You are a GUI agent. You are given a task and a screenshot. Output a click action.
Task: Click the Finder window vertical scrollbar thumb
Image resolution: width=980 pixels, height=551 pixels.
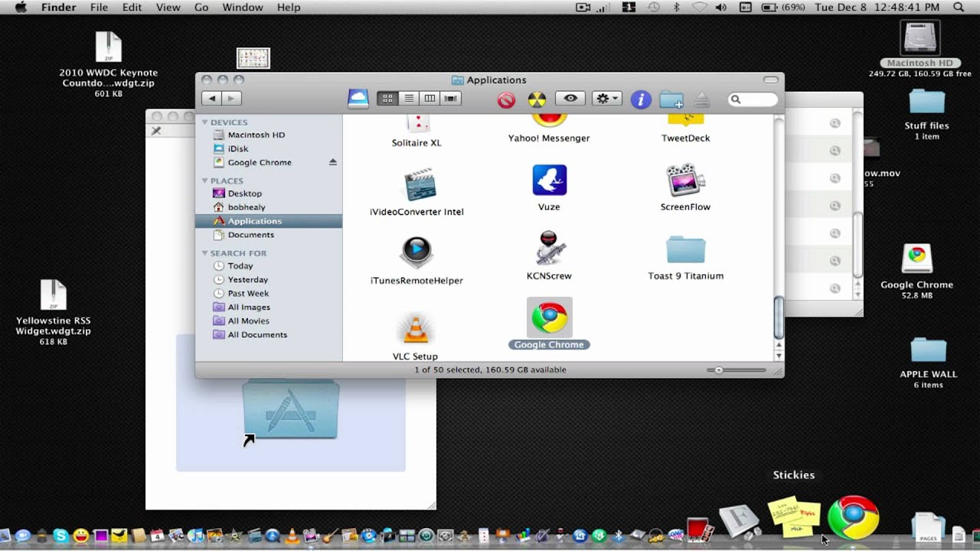(779, 318)
